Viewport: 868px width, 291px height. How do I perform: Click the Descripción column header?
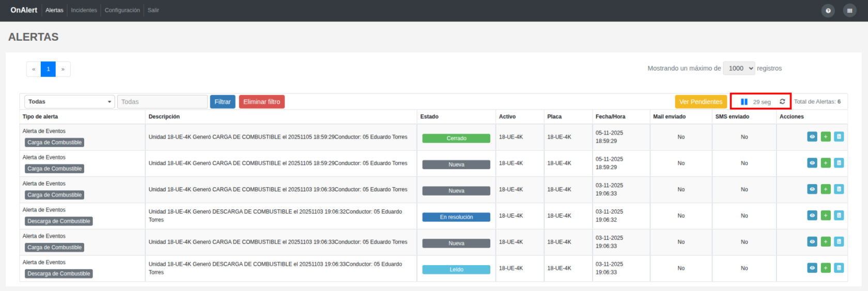(x=164, y=117)
